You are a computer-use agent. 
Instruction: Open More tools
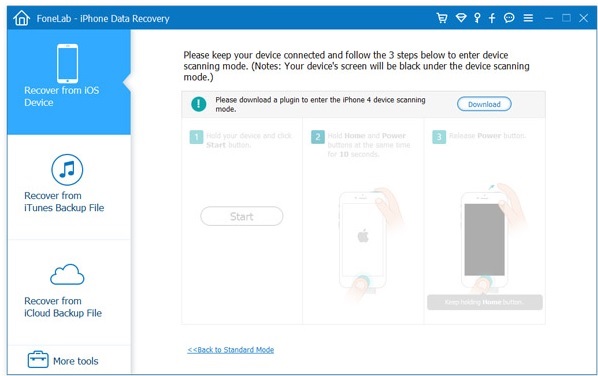(x=69, y=360)
